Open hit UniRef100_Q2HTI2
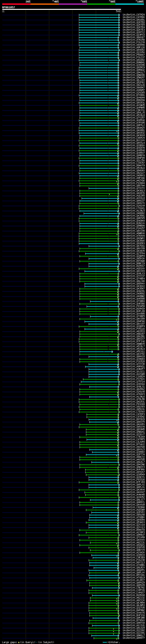Viewport: 146px width, 644px height. coord(133,32)
